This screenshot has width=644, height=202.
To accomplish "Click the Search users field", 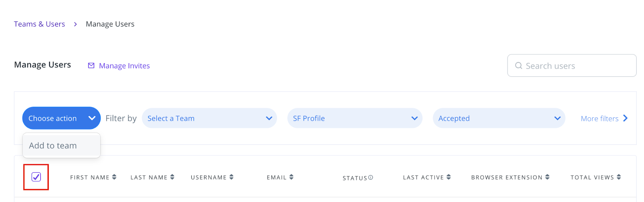I will pos(572,65).
